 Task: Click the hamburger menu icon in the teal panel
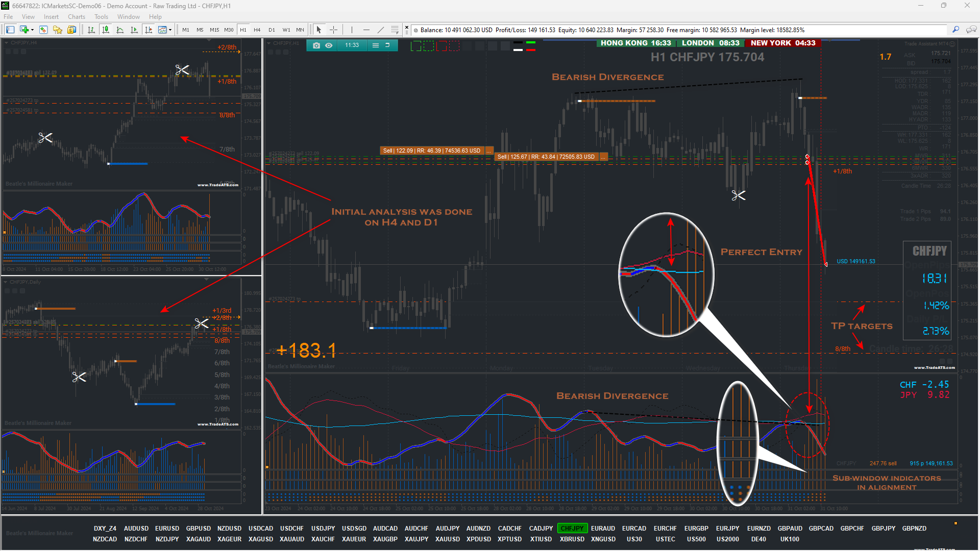376,45
